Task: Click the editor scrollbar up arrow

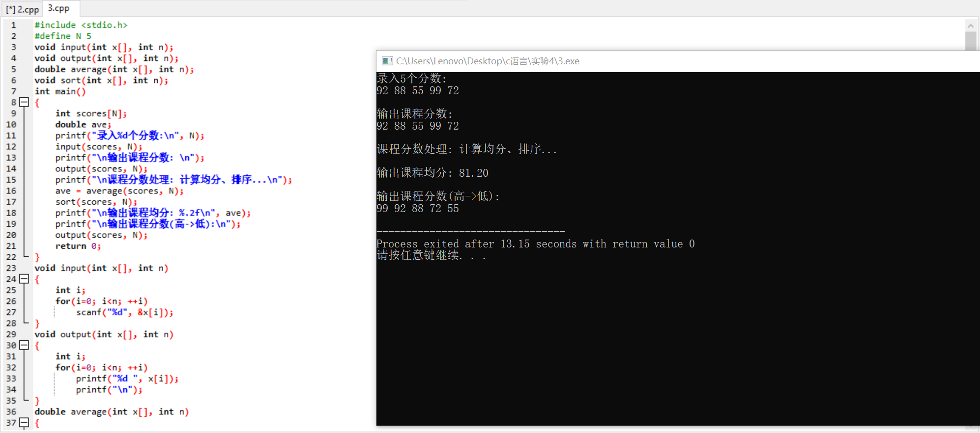Action: click(x=970, y=26)
